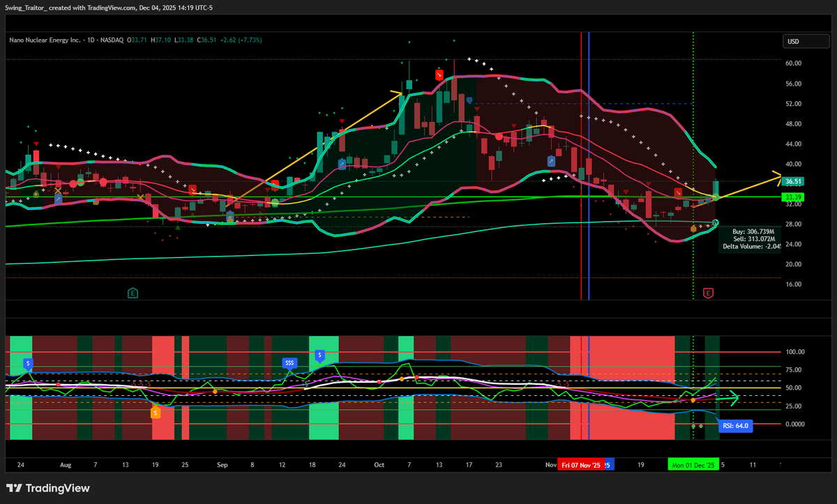
Task: Click the Sell: 313.072M volume readout
Action: pos(755,238)
